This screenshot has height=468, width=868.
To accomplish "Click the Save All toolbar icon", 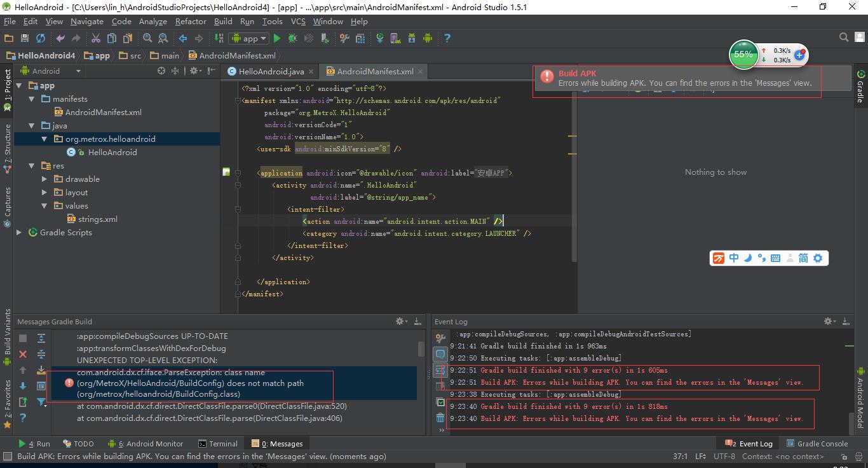I will pos(25,38).
